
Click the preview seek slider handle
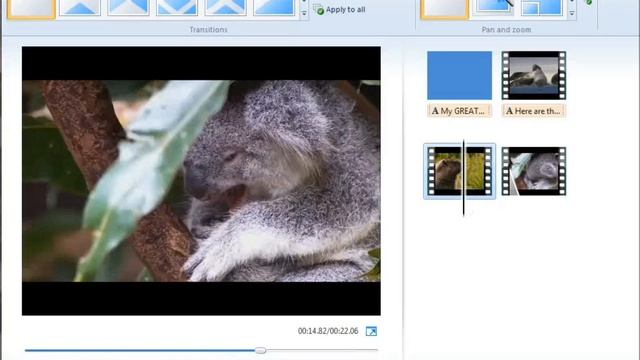[x=260, y=350]
